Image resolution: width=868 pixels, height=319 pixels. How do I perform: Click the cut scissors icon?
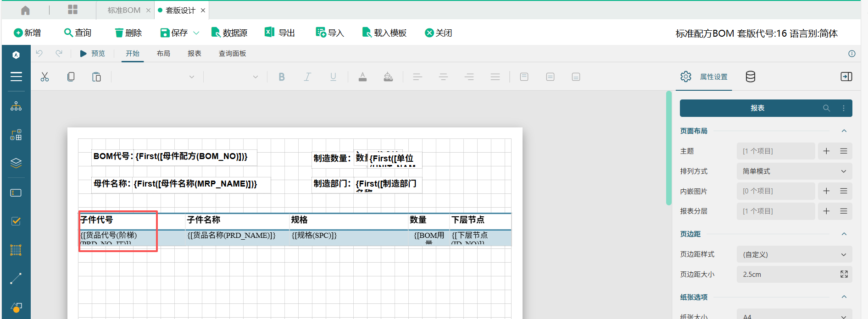click(45, 77)
